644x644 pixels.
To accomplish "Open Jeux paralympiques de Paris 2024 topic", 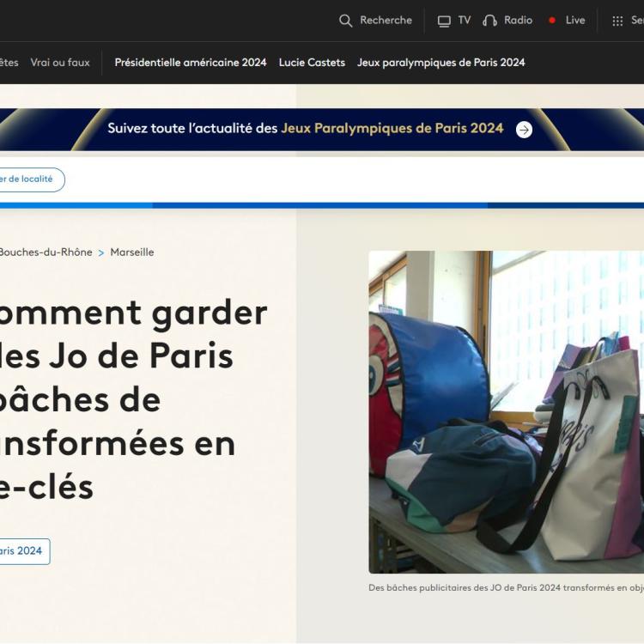I will (x=441, y=63).
